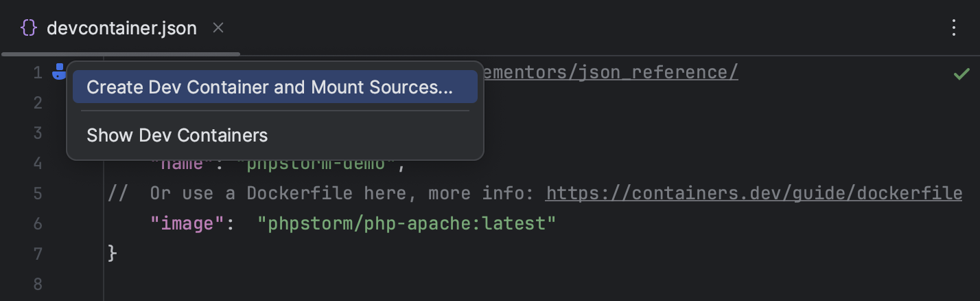Follow the json_reference link on line 1
980x301 pixels.
[x=611, y=73]
